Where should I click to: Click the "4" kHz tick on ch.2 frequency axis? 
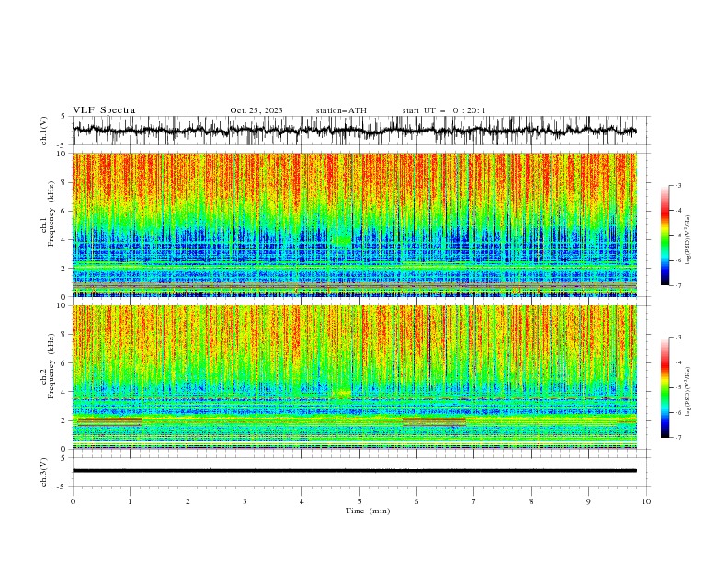pos(65,392)
